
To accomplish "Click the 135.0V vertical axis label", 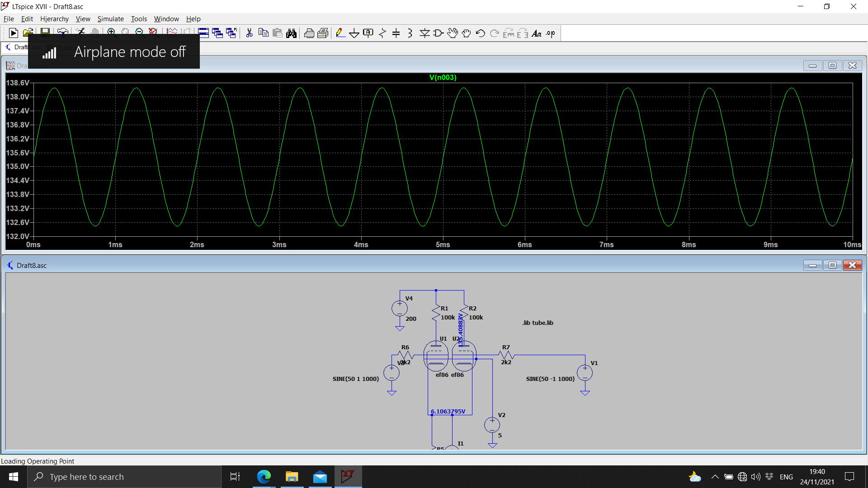I will [x=18, y=166].
